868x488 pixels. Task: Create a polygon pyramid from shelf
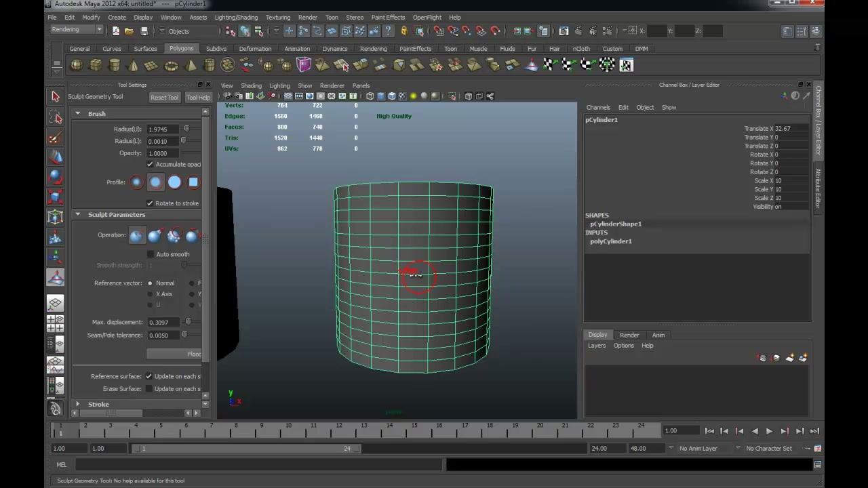pos(191,65)
